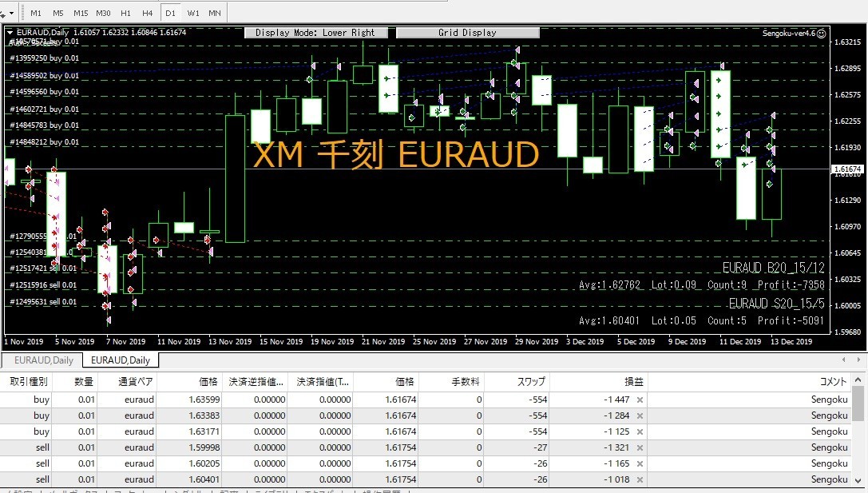Click the chart tabs scroll-right arrow
The image size is (868, 493).
pos(858,360)
